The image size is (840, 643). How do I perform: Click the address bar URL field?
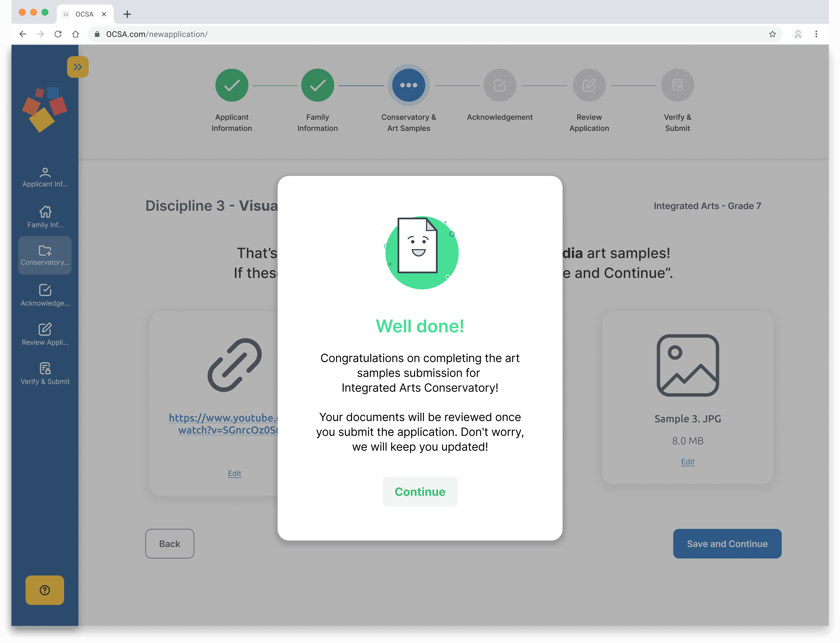tap(435, 34)
